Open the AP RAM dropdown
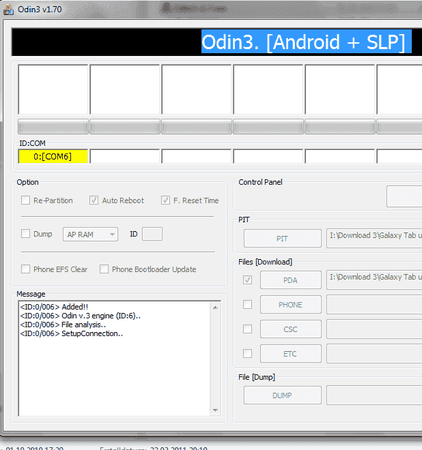The height and width of the screenshot is (450, 422). pyautogui.click(x=90, y=234)
